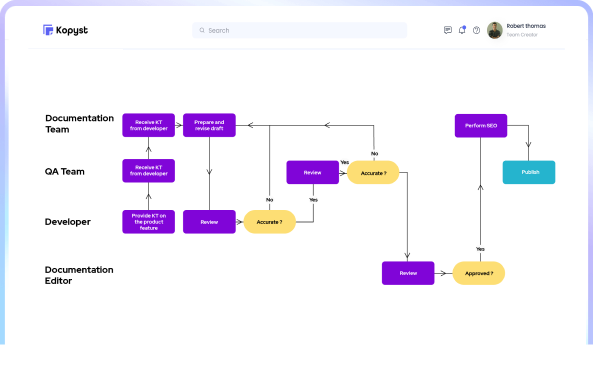Select the QA Team Review node
The height and width of the screenshot is (387, 593).
pos(312,173)
